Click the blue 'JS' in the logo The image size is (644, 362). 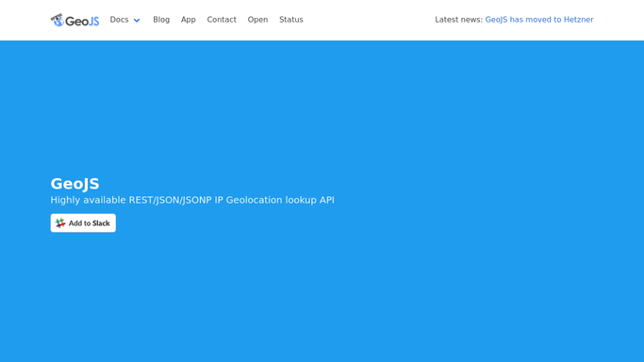93,21
